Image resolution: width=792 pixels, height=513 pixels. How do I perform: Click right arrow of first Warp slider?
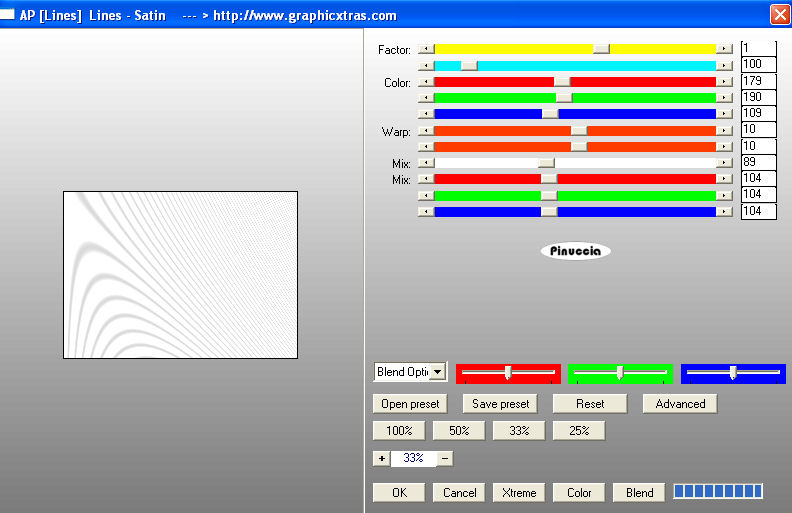[x=724, y=131]
